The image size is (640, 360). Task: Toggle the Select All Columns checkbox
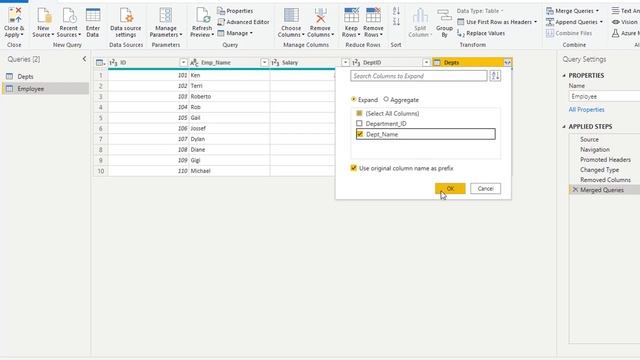coord(359,113)
